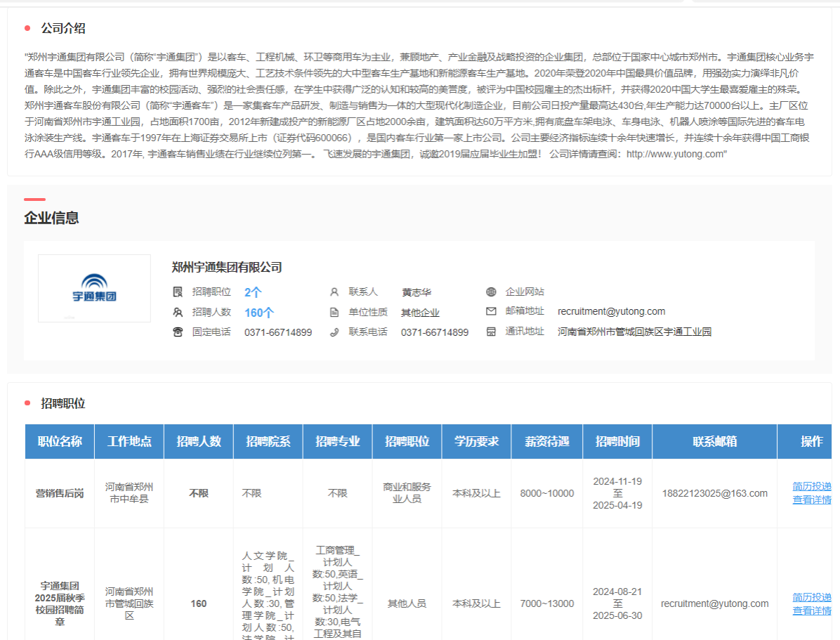Click the 招聘专业 column header
The height and width of the screenshot is (640, 840).
click(x=338, y=442)
